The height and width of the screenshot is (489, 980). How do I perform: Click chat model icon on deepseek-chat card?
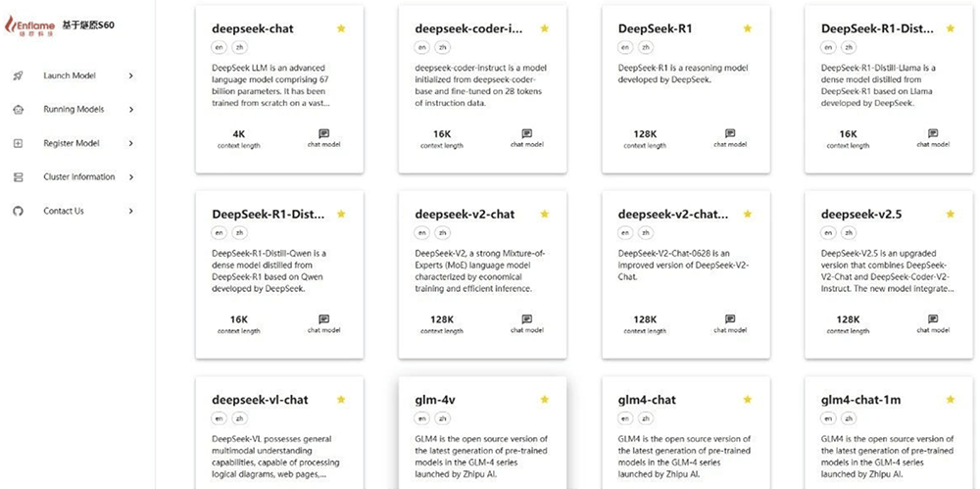click(323, 133)
